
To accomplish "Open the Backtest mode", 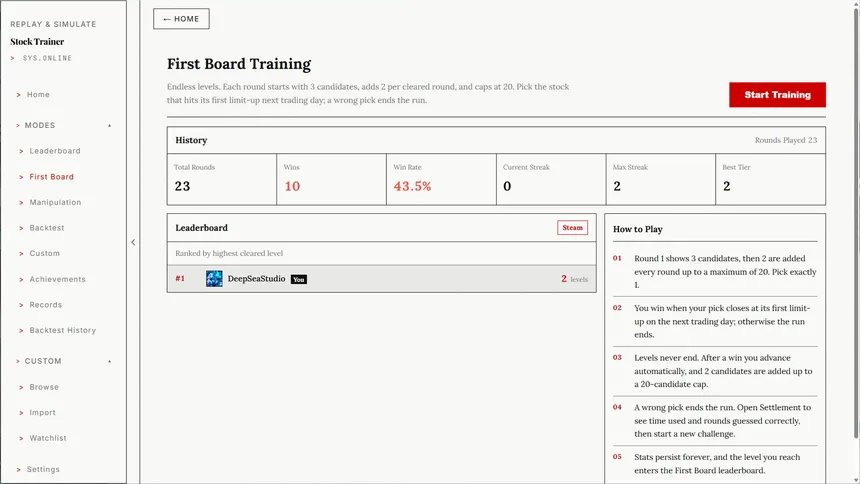I will [x=47, y=228].
